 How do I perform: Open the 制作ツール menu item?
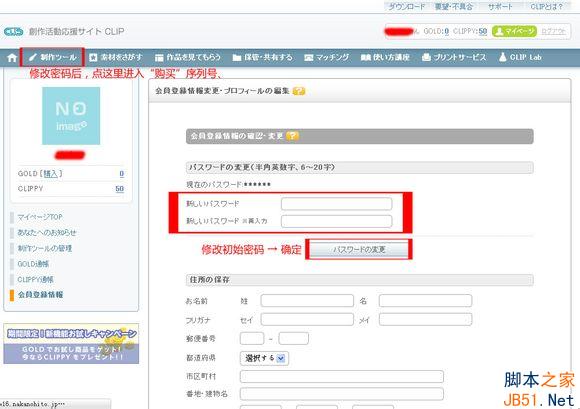(53, 57)
